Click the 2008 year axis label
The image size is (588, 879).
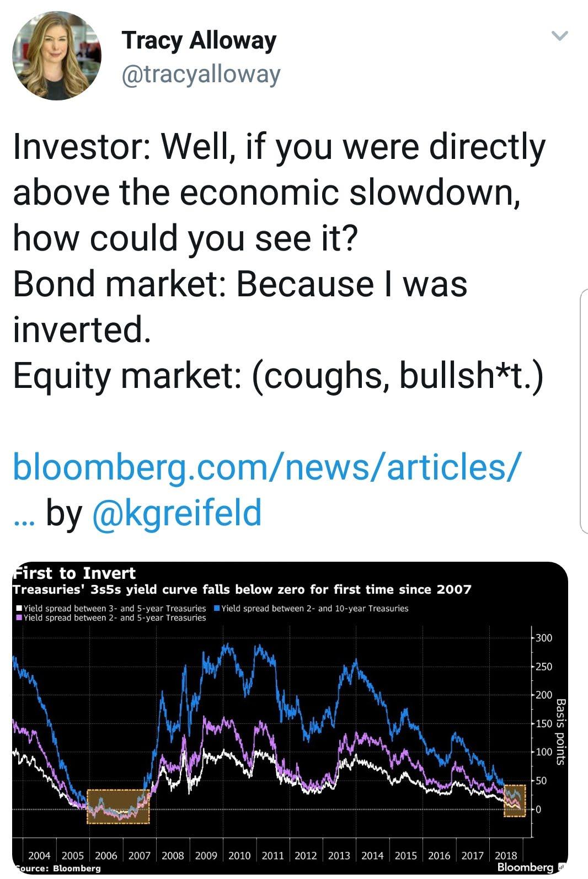click(x=173, y=856)
